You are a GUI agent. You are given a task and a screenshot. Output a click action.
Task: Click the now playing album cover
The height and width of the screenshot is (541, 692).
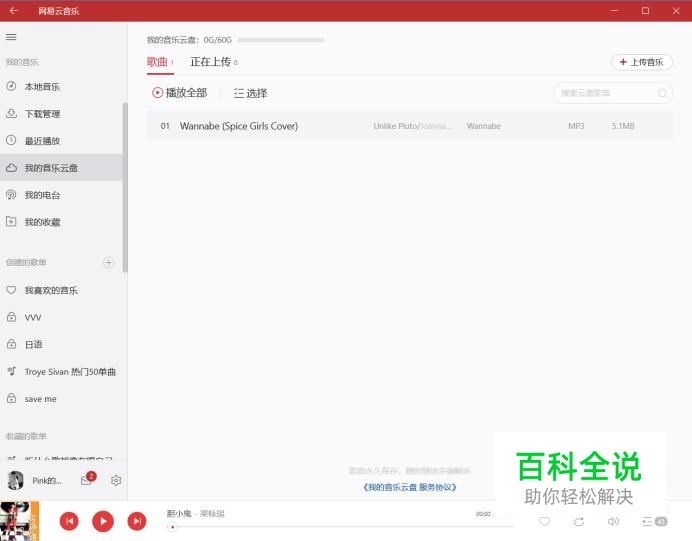pyautogui.click(x=19, y=521)
